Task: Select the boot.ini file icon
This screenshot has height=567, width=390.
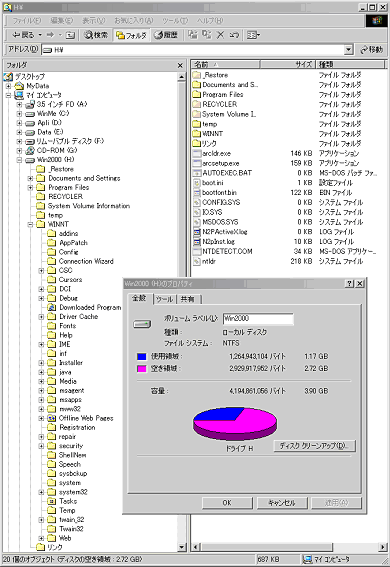Action: [x=197, y=183]
